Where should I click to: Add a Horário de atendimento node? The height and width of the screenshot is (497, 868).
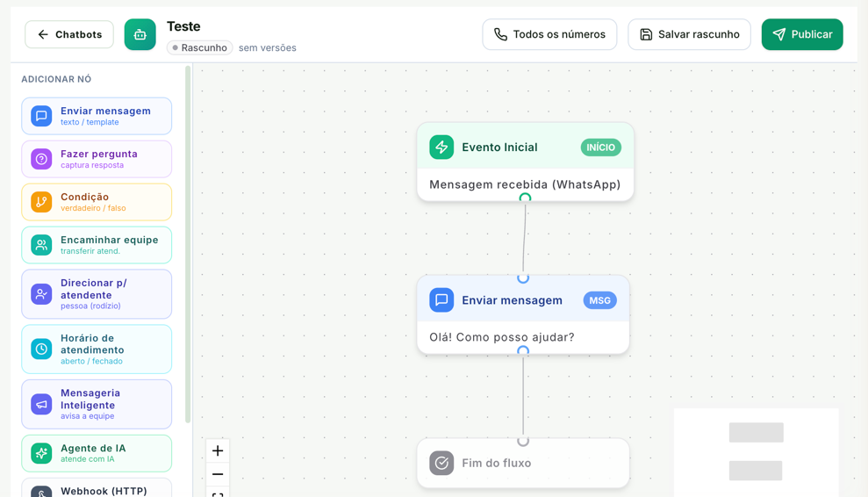97,349
